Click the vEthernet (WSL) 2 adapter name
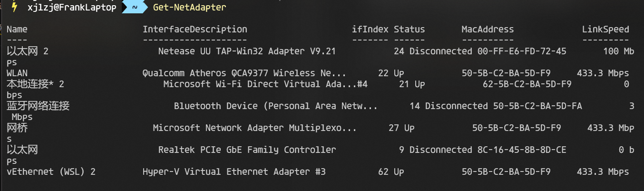 click(x=51, y=171)
